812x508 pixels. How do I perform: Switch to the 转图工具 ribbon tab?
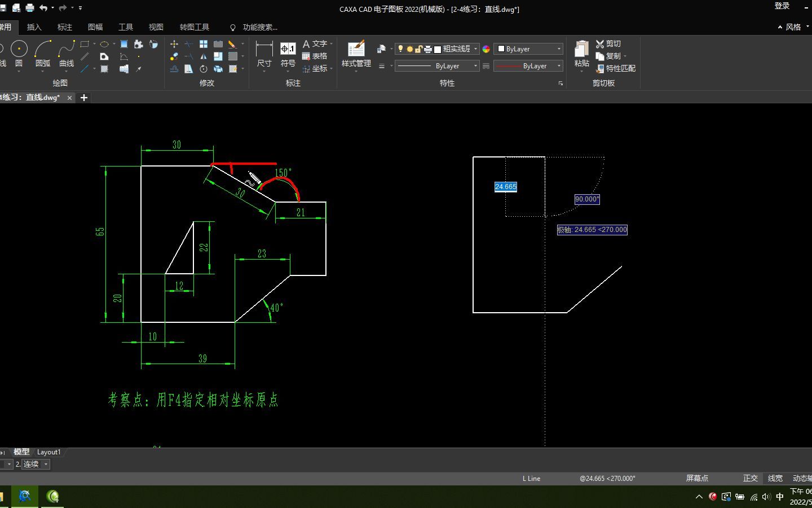coord(195,27)
